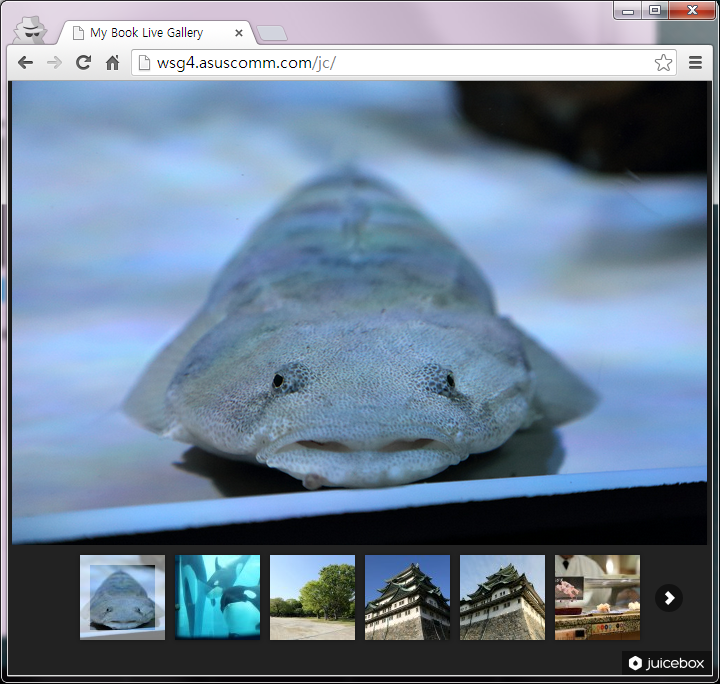720x684 pixels.
Task: Click the browser back arrow
Action: point(26,63)
